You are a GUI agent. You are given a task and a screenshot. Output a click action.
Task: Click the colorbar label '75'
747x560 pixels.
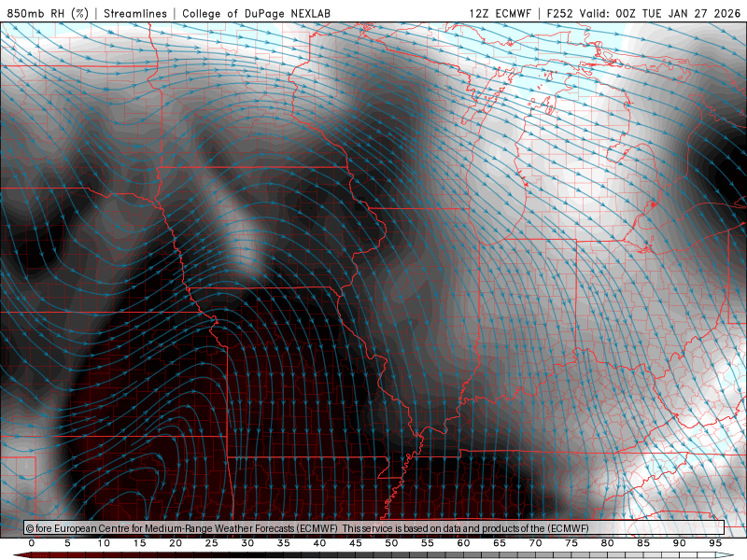[571, 543]
